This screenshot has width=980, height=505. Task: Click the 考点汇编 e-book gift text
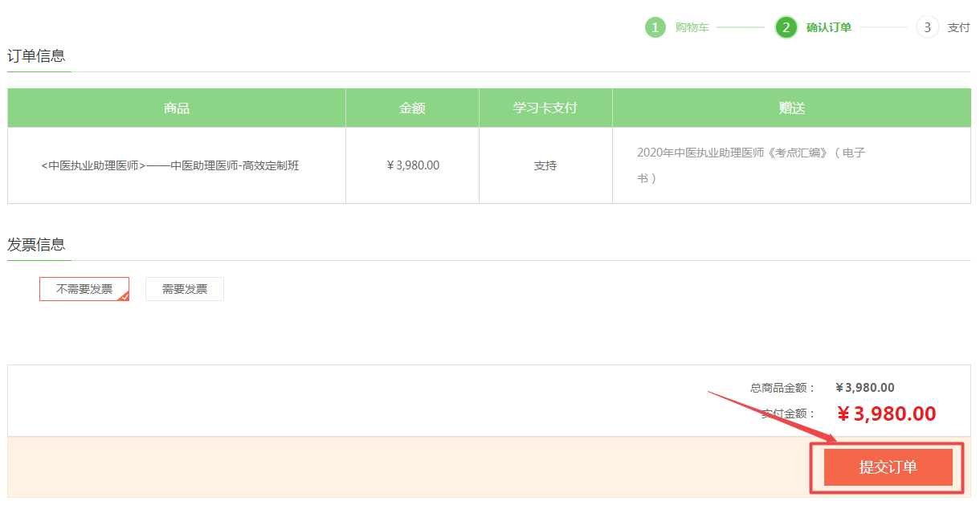click(750, 153)
